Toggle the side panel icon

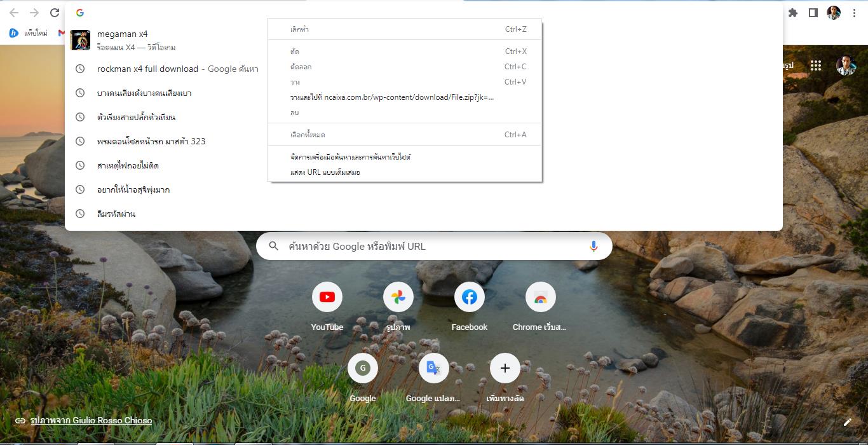pyautogui.click(x=813, y=13)
